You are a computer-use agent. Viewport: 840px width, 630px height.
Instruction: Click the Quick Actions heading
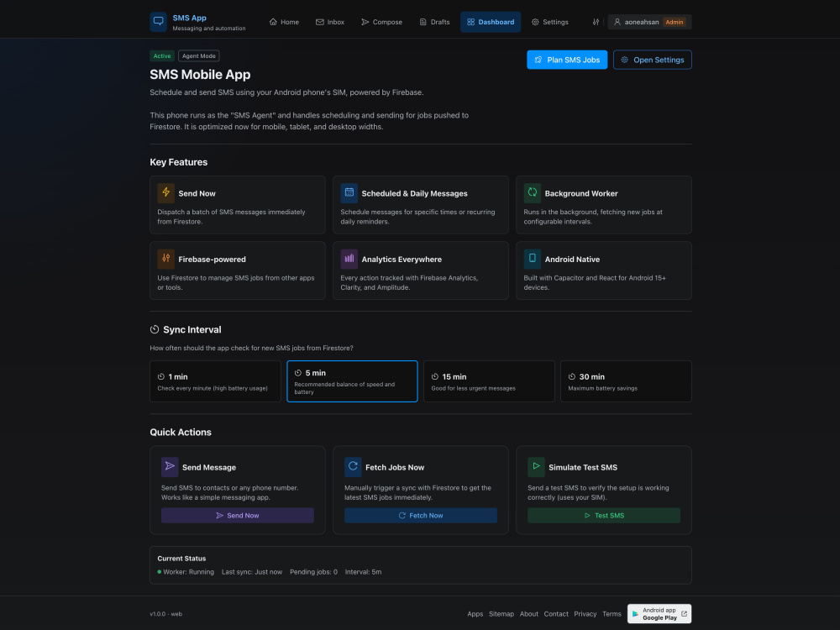(181, 432)
